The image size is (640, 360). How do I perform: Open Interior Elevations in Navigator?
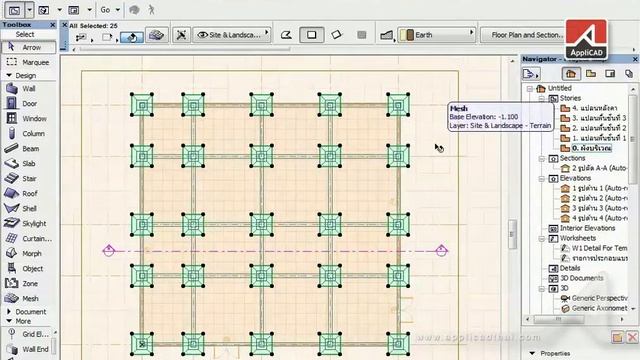(x=587, y=228)
